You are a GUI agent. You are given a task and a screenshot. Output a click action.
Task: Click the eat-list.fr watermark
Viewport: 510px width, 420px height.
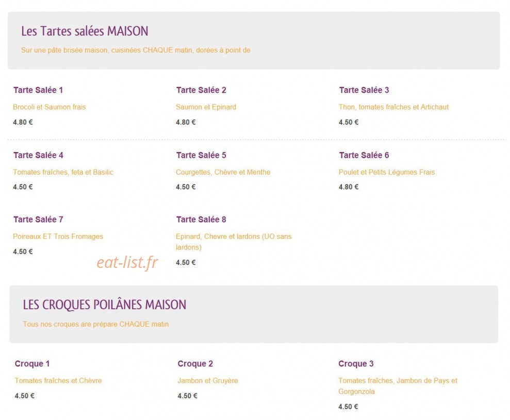tap(127, 262)
